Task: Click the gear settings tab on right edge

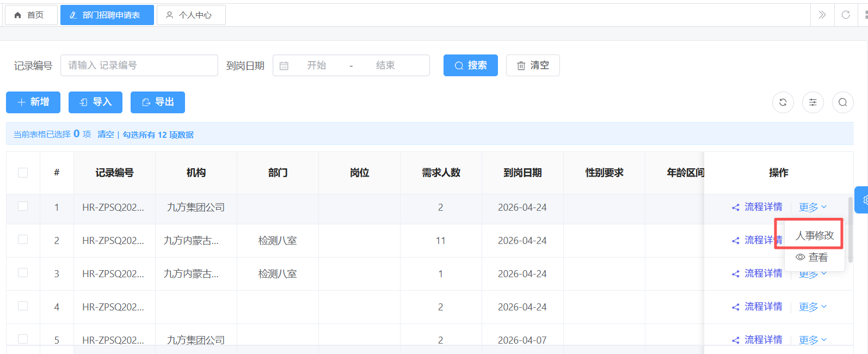Action: (x=863, y=200)
